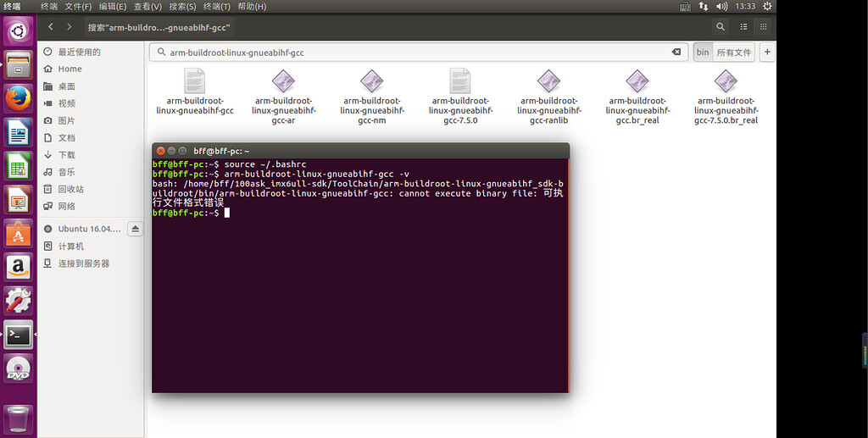The height and width of the screenshot is (438, 868).
Task: Open LibreOffice Impress from launcher
Action: [x=19, y=200]
